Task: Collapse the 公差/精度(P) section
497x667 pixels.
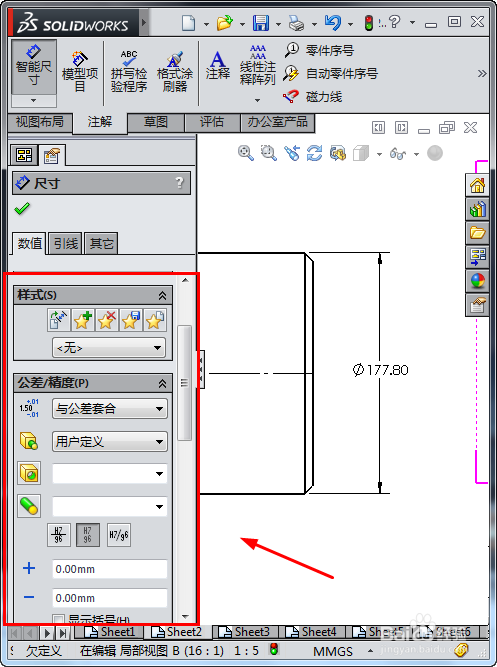Action: click(x=162, y=383)
